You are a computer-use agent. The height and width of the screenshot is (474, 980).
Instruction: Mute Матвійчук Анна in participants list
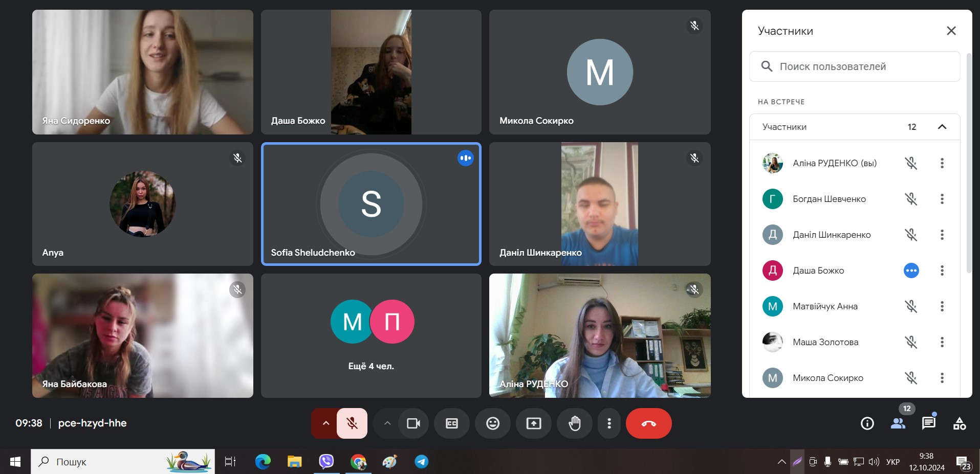pyautogui.click(x=911, y=306)
